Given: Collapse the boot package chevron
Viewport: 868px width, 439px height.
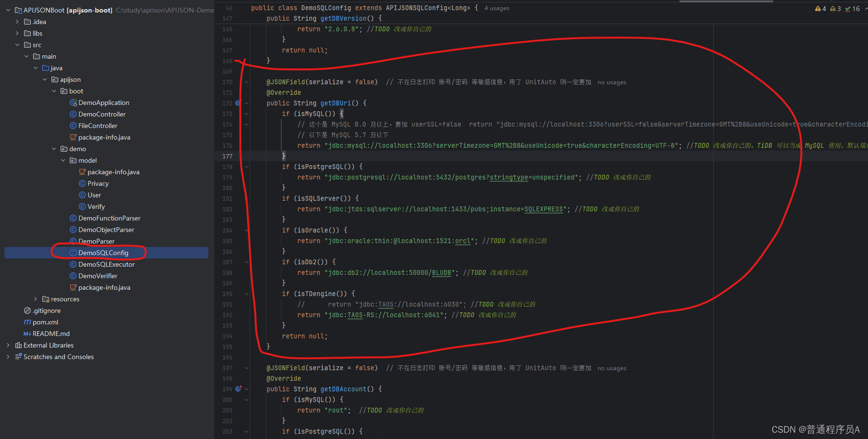Looking at the screenshot, I should [54, 91].
